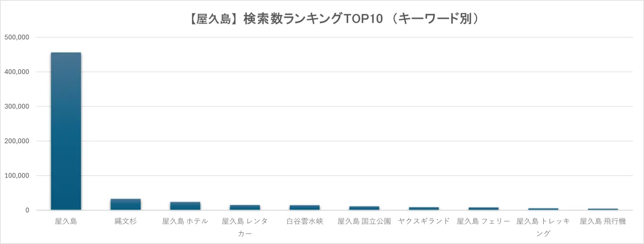Select the tall 屋久島 bar

point(65,131)
